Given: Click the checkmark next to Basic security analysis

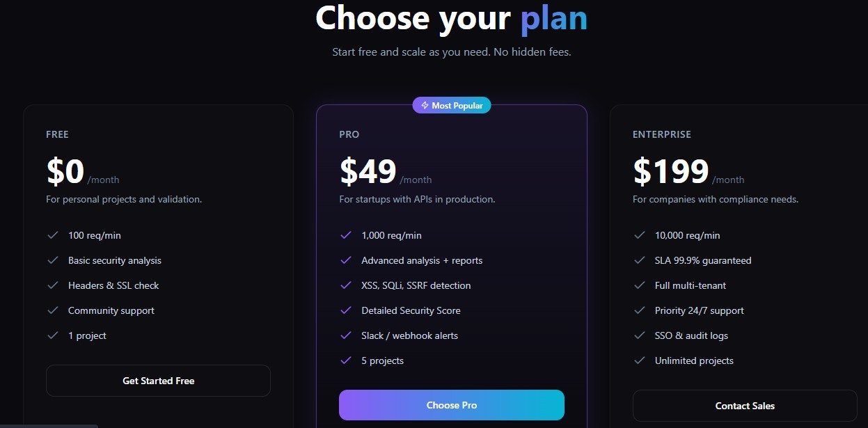Looking at the screenshot, I should click(x=52, y=260).
